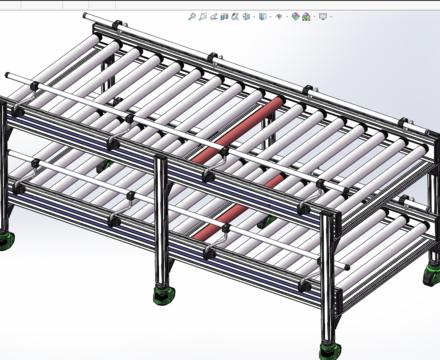Open the Dynamic Annotation Views icon
The width and height of the screenshot is (440, 360).
point(235,16)
